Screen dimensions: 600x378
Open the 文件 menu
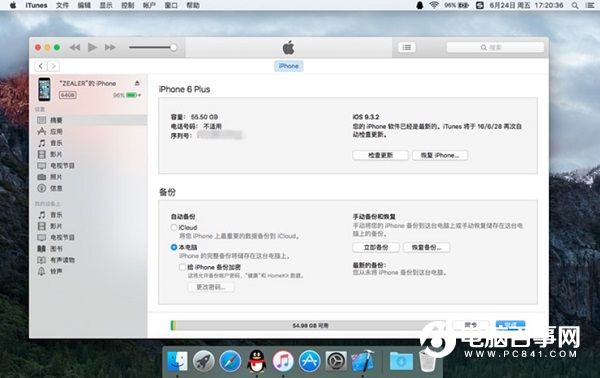click(x=62, y=5)
